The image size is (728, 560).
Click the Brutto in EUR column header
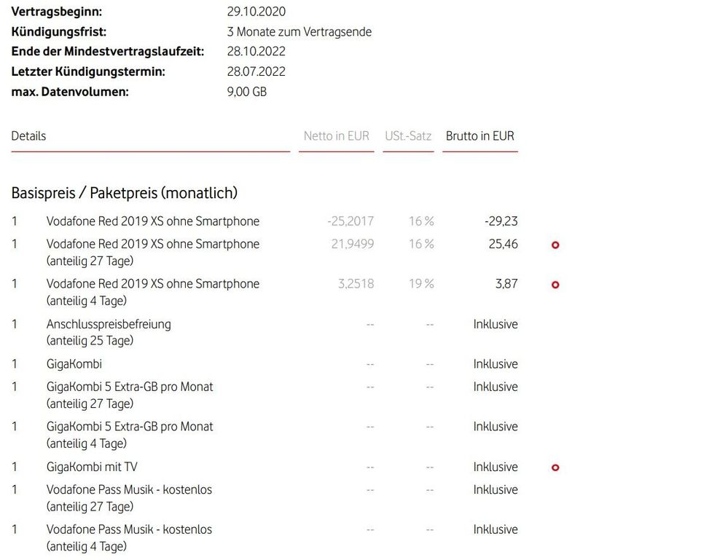click(480, 136)
